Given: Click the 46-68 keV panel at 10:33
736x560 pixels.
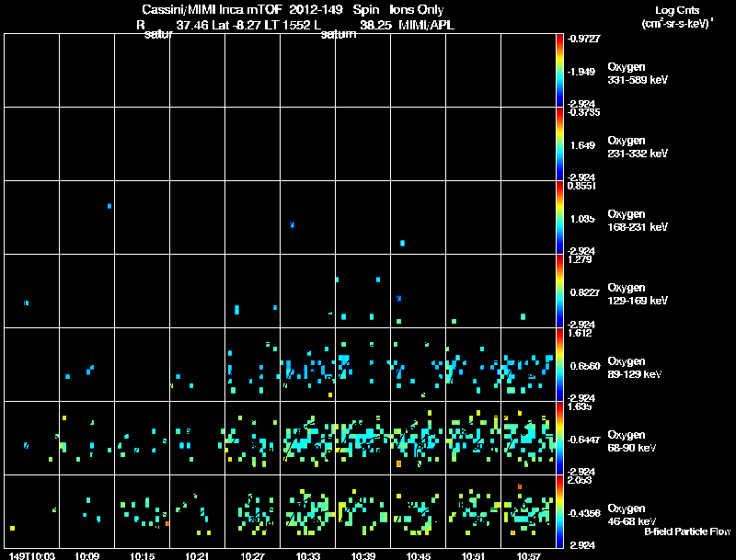Looking at the screenshot, I should tap(308, 511).
